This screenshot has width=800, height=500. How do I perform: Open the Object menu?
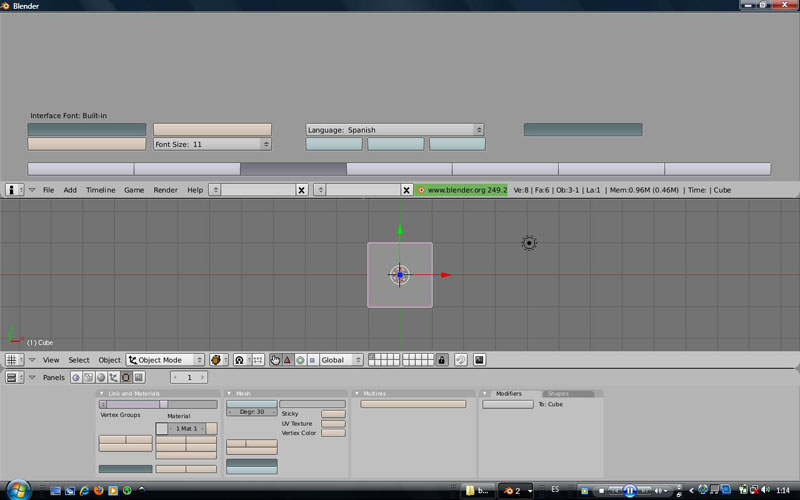coord(110,360)
